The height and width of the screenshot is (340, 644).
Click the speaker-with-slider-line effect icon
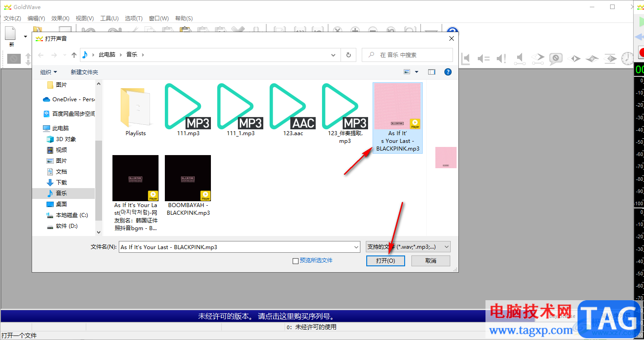pyautogui.click(x=520, y=58)
